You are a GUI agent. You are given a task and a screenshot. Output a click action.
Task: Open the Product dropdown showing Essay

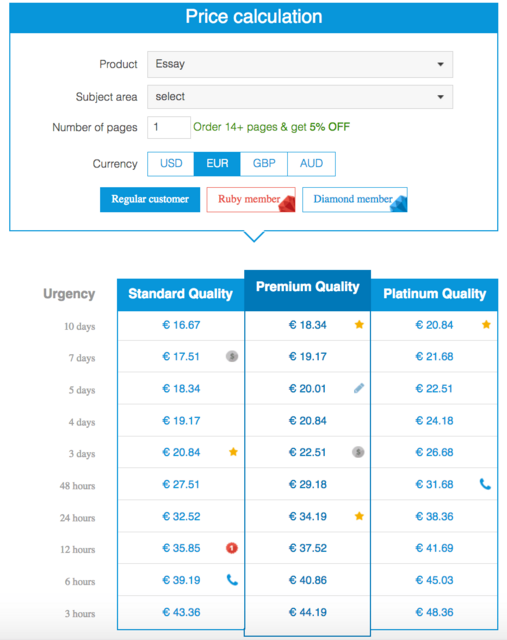(300, 64)
